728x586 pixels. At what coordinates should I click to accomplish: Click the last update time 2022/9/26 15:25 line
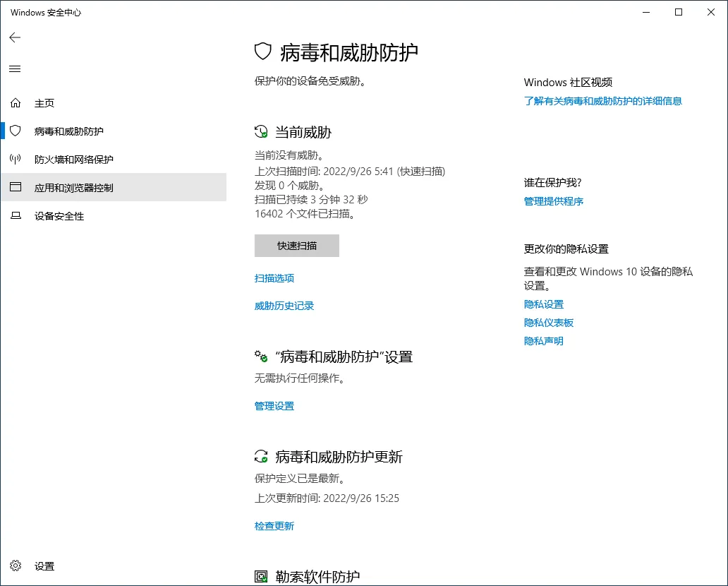coord(327,498)
